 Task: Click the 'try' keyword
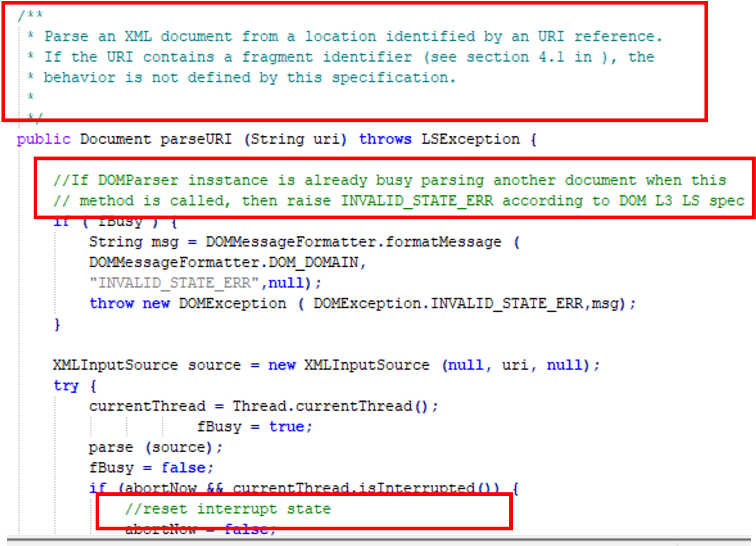click(66, 385)
